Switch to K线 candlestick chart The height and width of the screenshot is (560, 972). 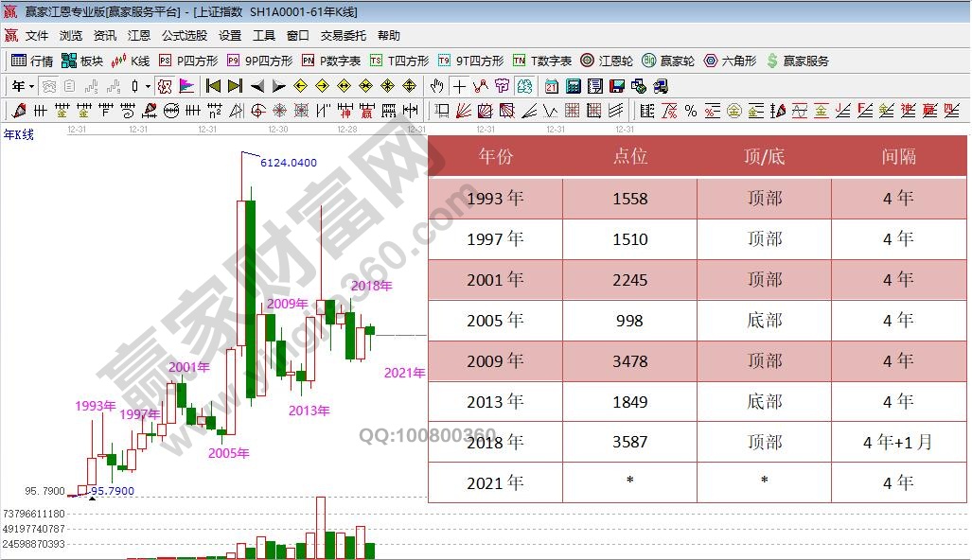tap(131, 61)
